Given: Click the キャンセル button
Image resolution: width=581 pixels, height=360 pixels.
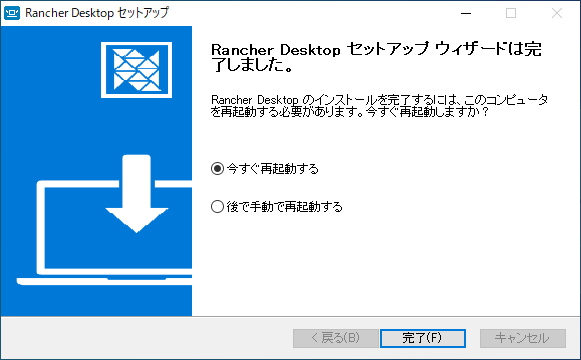Looking at the screenshot, I should [x=522, y=338].
